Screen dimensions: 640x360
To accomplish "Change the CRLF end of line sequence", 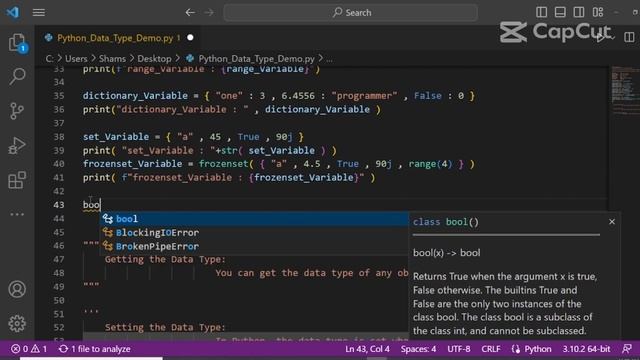I will pyautogui.click(x=491, y=349).
